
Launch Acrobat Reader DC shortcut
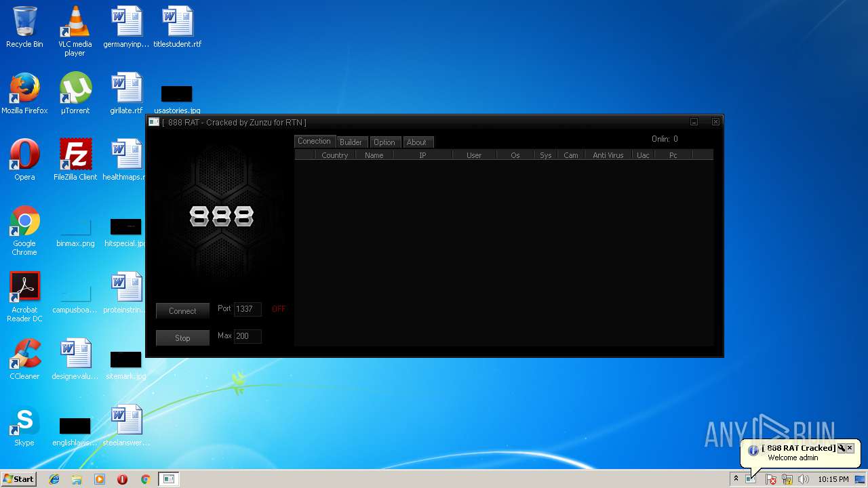point(24,297)
